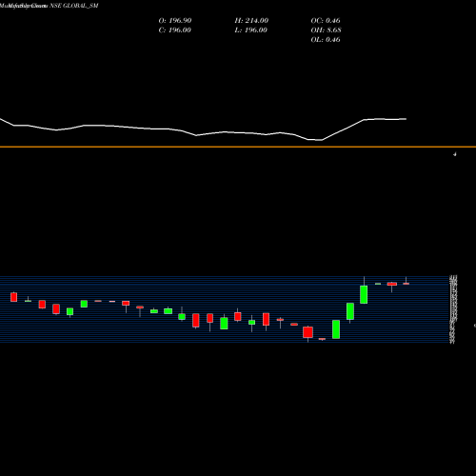Select the low value L: 196.00
476x476 pixels.
pos(250,30)
